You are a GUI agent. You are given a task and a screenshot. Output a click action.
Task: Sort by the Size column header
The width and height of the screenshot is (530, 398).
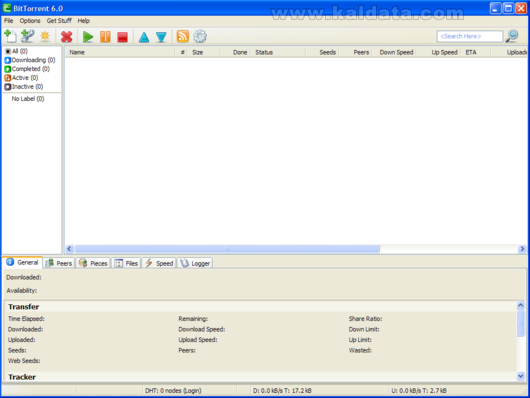click(x=204, y=52)
